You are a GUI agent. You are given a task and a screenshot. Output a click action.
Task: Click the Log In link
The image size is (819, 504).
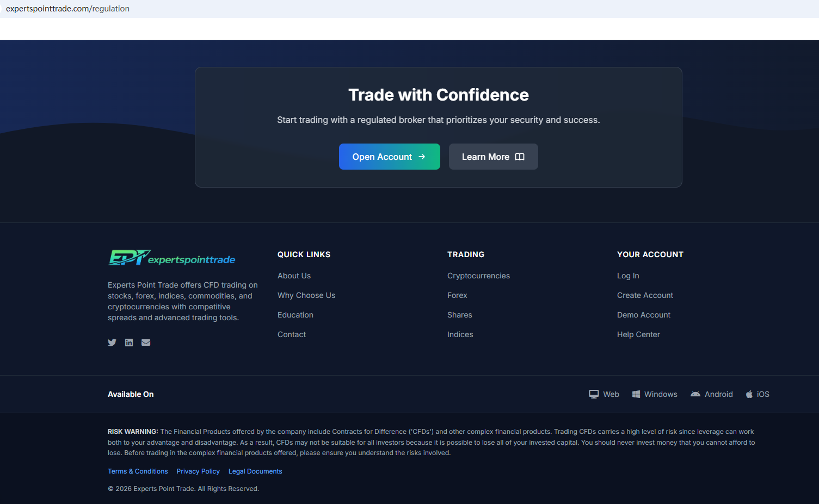628,276
